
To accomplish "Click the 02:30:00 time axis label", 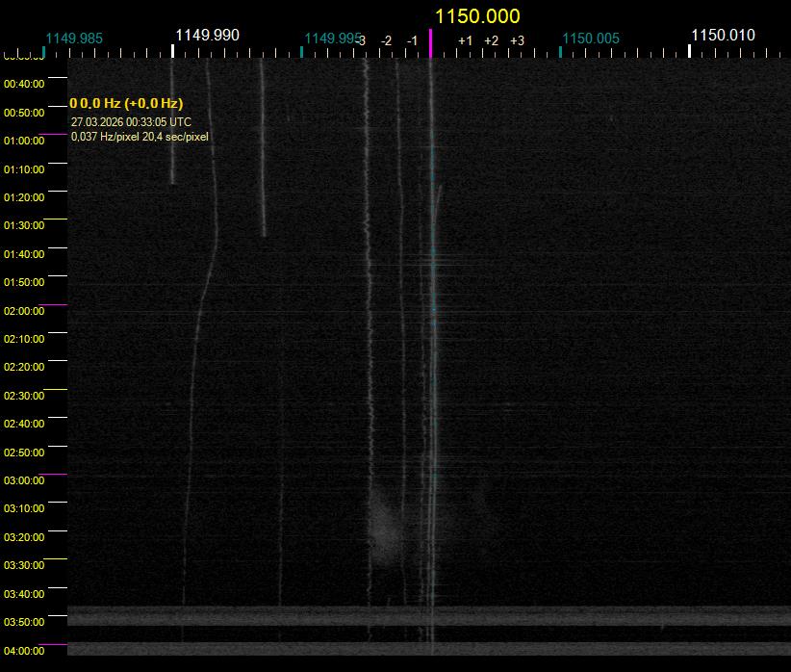I will (24, 396).
